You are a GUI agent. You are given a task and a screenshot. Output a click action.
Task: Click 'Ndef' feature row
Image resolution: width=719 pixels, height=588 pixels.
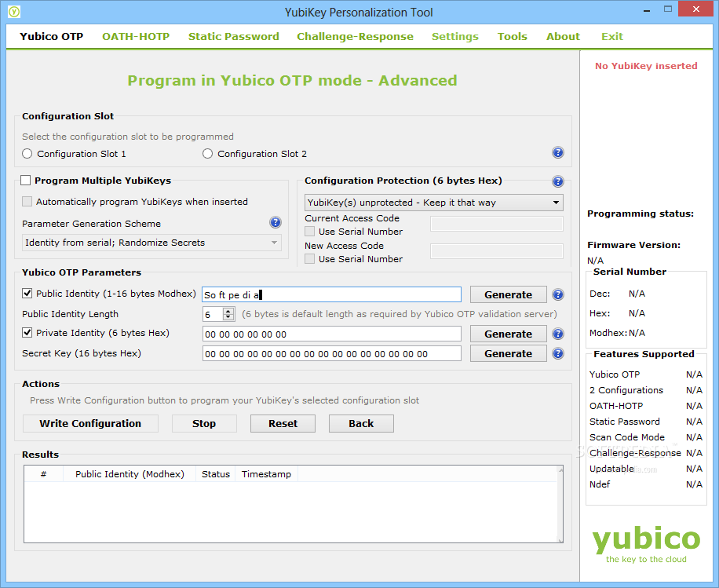(x=646, y=484)
